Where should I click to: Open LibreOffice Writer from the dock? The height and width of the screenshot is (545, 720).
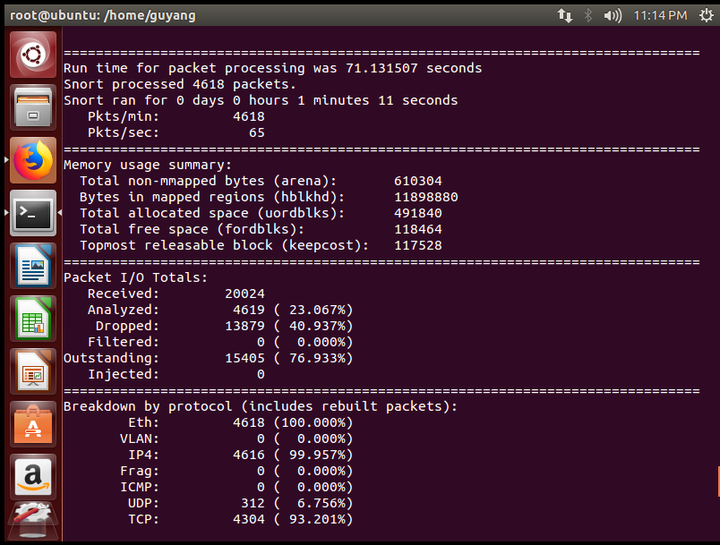point(33,266)
